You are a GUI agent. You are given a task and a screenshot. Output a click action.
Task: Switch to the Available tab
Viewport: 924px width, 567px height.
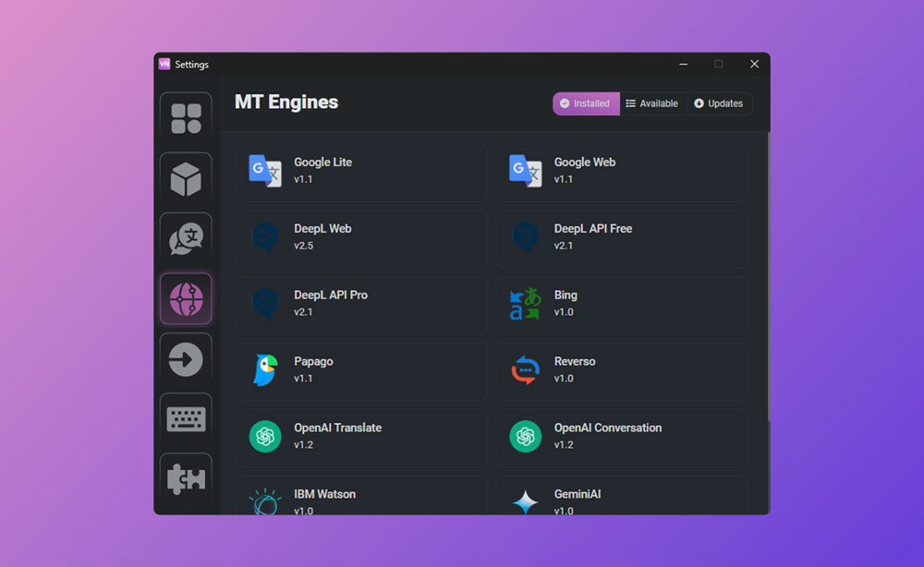pos(652,103)
